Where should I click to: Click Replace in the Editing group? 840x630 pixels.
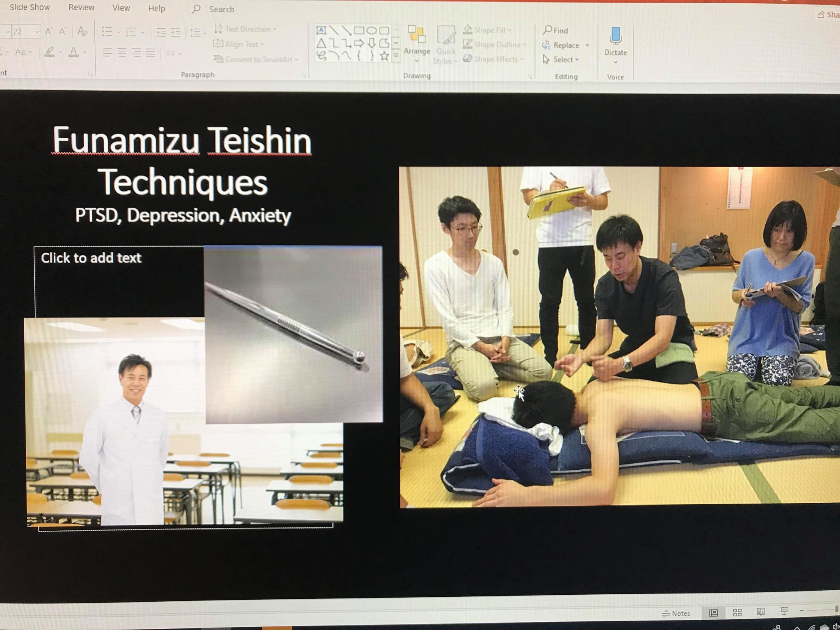pos(566,45)
